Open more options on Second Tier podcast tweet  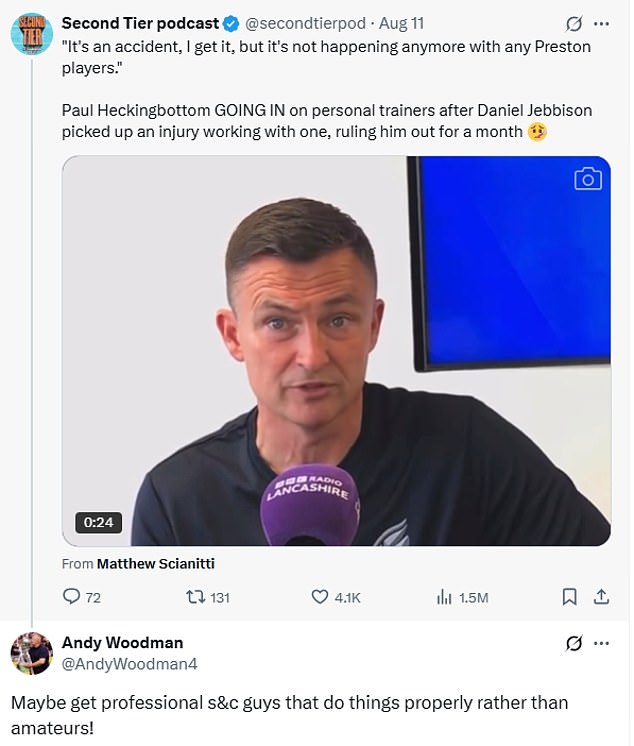pyautogui.click(x=601, y=23)
